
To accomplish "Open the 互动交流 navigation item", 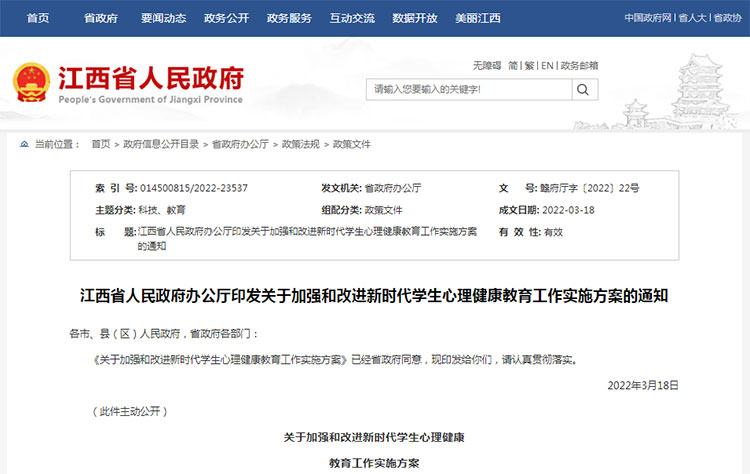I will pyautogui.click(x=352, y=18).
